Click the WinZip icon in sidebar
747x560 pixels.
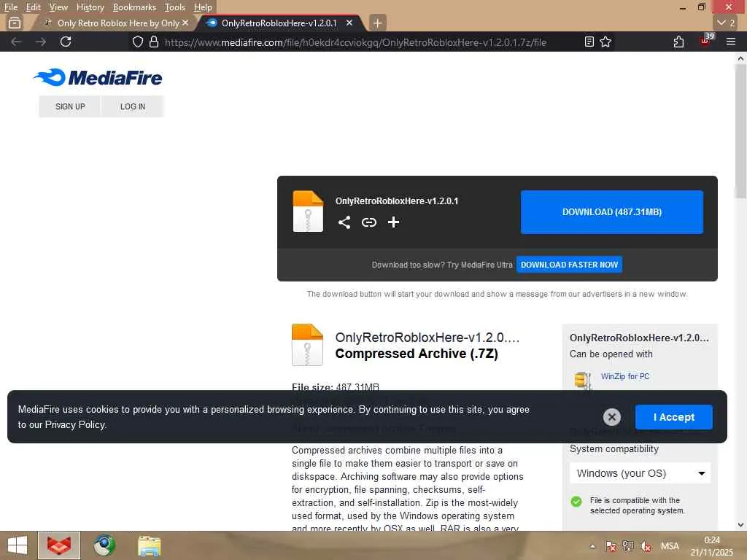tap(583, 381)
